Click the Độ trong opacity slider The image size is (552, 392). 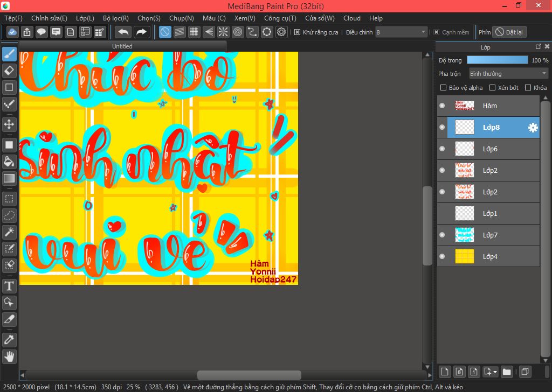coord(498,60)
